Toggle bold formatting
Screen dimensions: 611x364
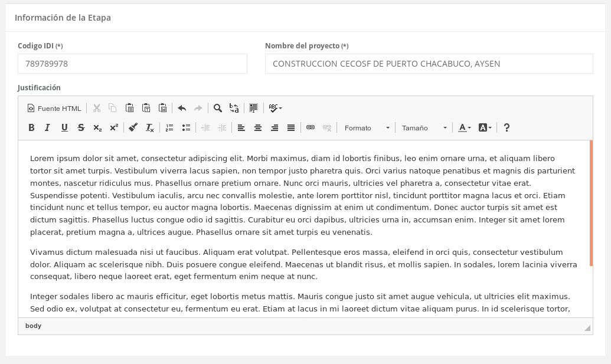(x=32, y=127)
